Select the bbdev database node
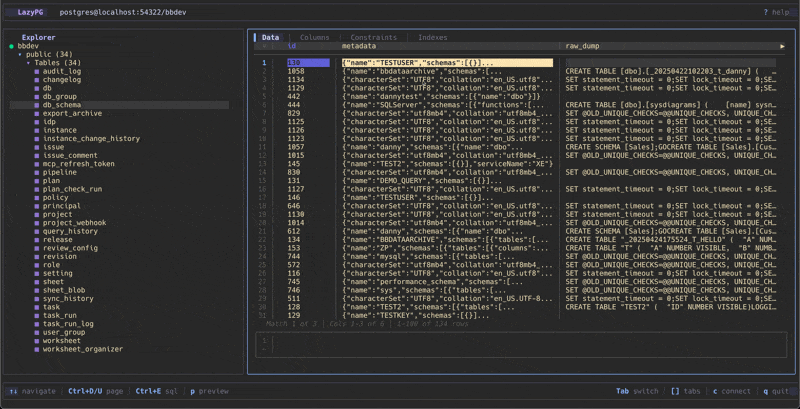 pyautogui.click(x=28, y=46)
